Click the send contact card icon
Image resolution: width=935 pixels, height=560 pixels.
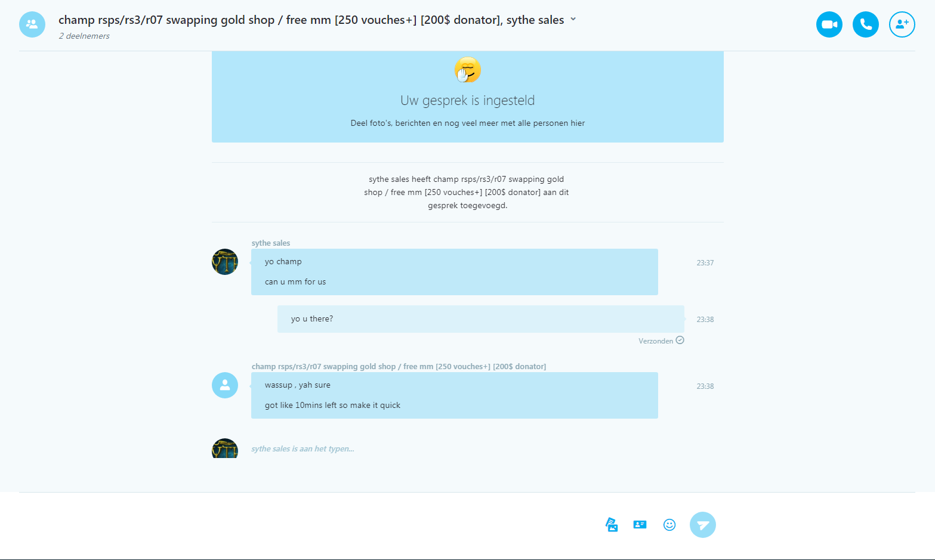coord(640,525)
